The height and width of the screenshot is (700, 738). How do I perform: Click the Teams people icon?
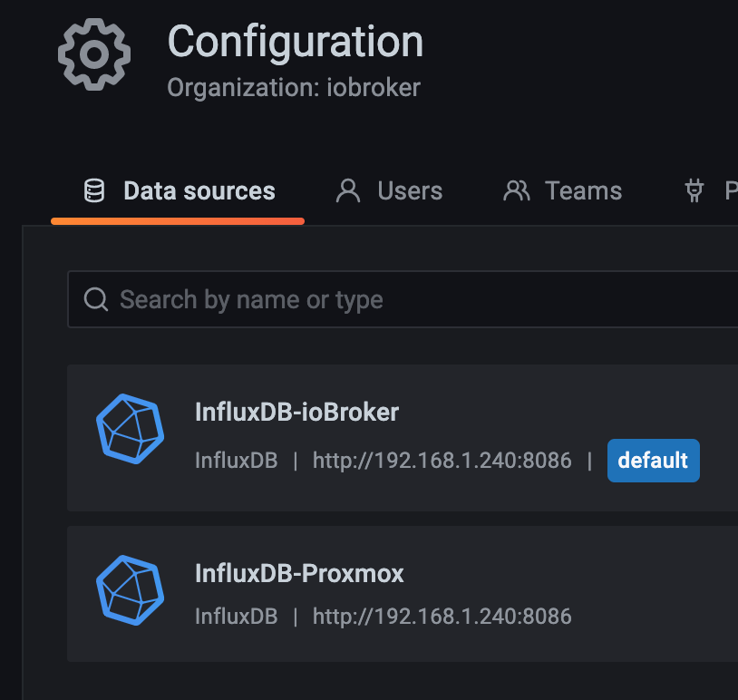tap(517, 190)
